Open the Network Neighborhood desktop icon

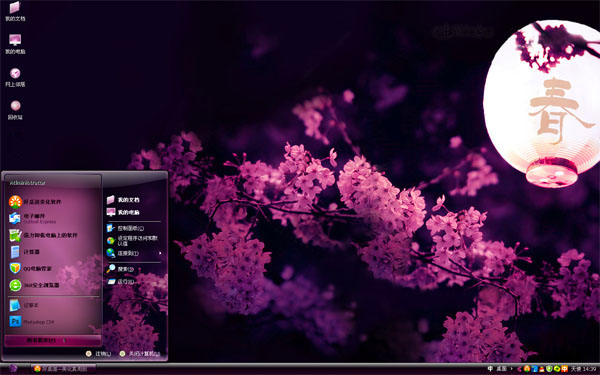click(x=15, y=77)
